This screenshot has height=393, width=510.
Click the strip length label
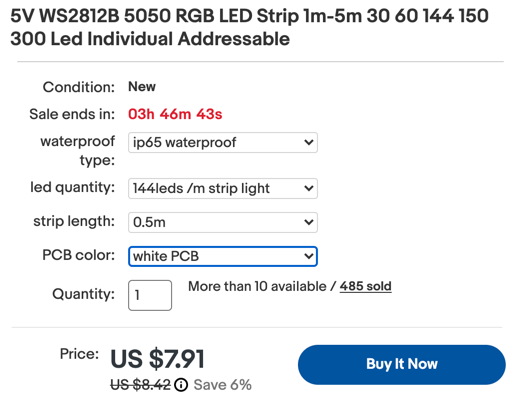[74, 221]
